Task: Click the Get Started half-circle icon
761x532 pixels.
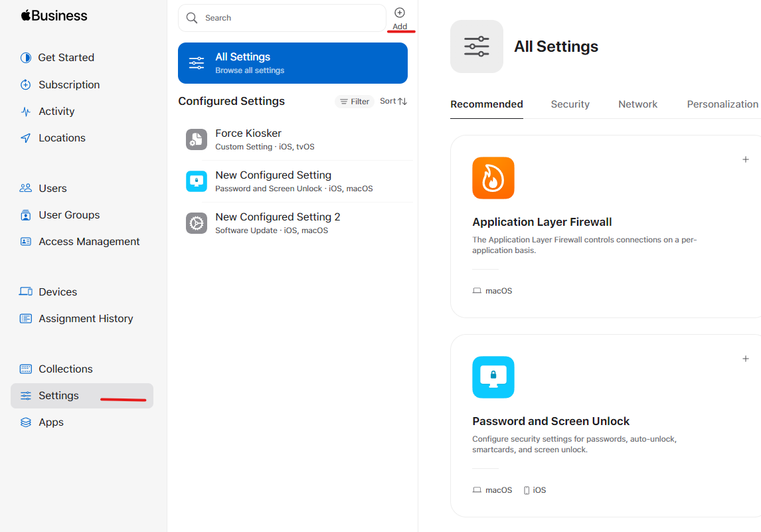Action: (x=26, y=58)
